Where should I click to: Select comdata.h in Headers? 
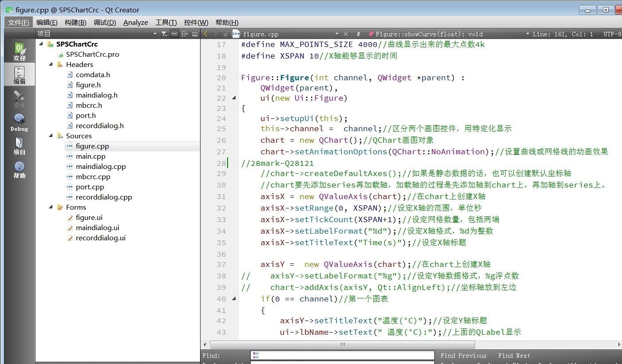(93, 74)
